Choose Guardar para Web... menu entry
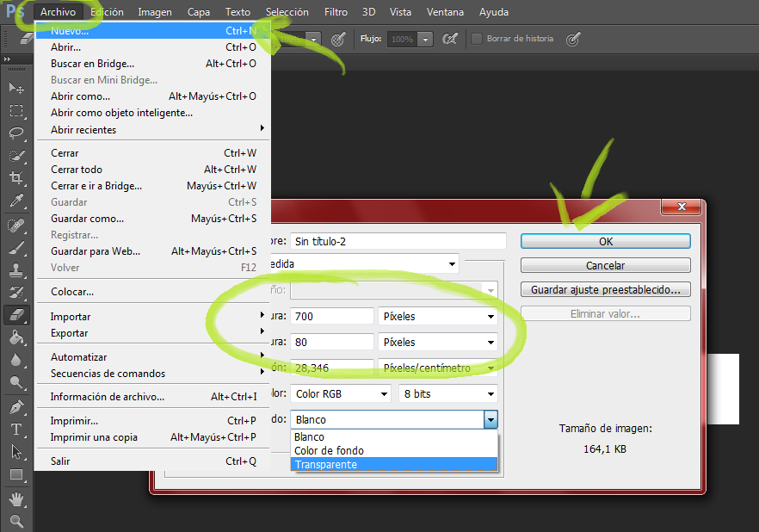Image resolution: width=759 pixels, height=532 pixels. tap(153, 251)
